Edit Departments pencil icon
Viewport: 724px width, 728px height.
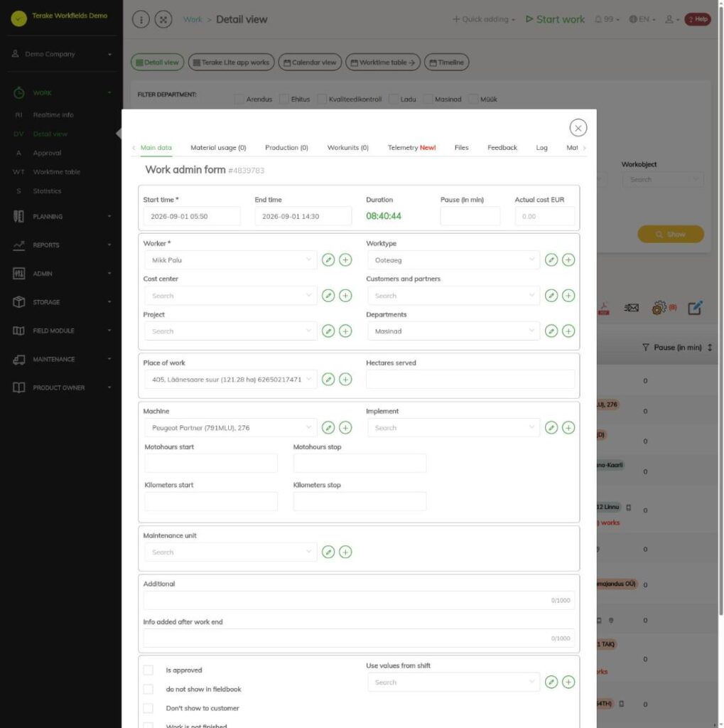click(551, 331)
